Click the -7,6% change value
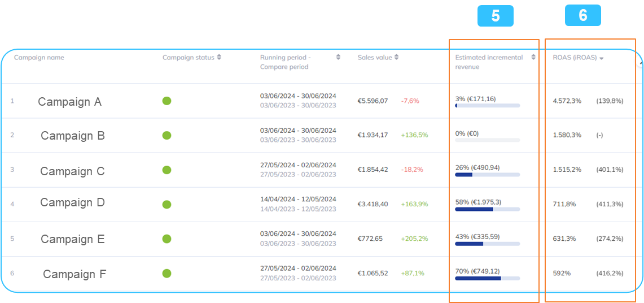The height and width of the screenshot is (303, 644). (410, 101)
